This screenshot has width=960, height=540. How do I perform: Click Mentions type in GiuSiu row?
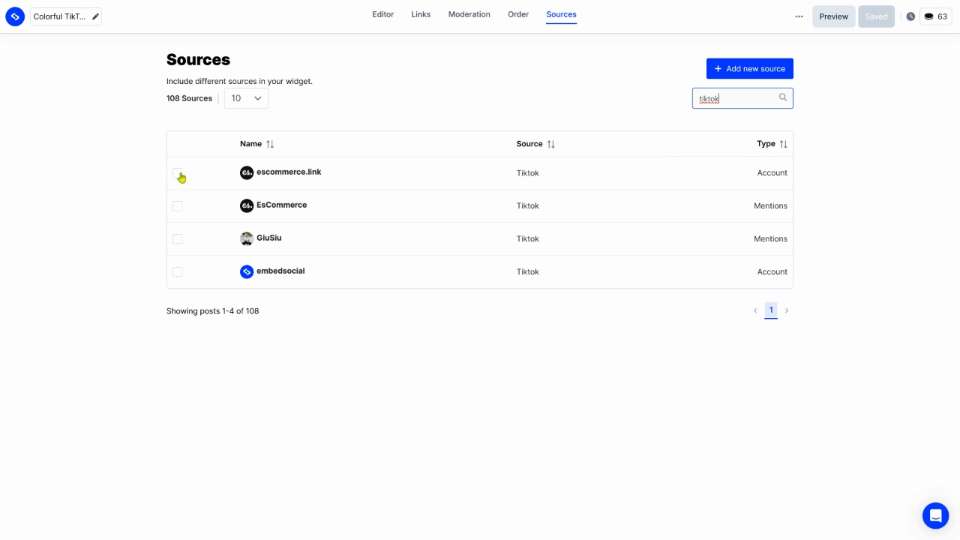click(x=770, y=239)
